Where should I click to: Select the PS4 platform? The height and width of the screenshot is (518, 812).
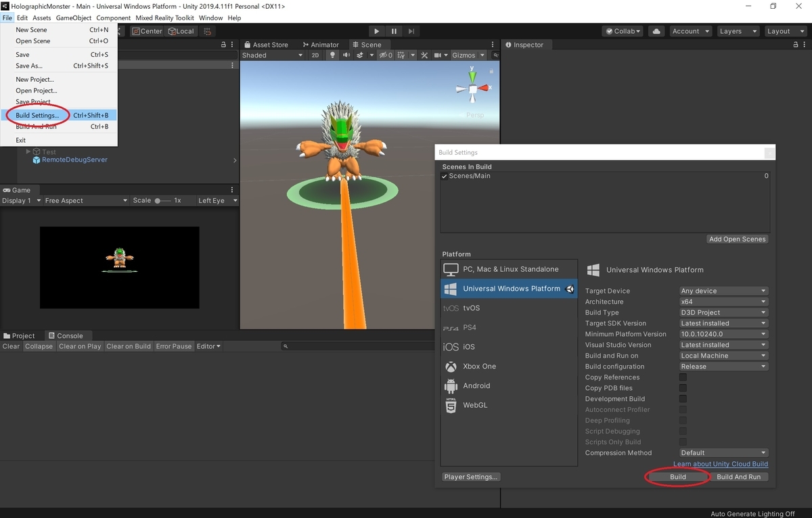coord(509,327)
